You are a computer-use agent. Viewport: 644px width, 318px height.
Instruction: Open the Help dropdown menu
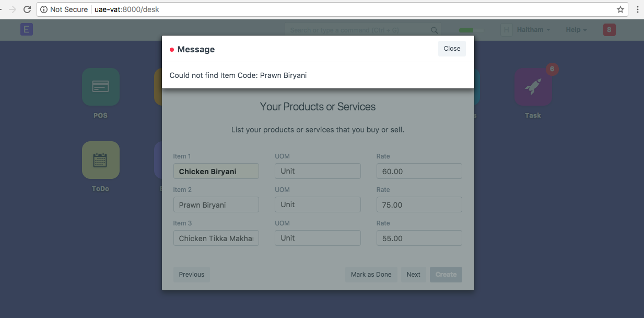click(x=575, y=30)
